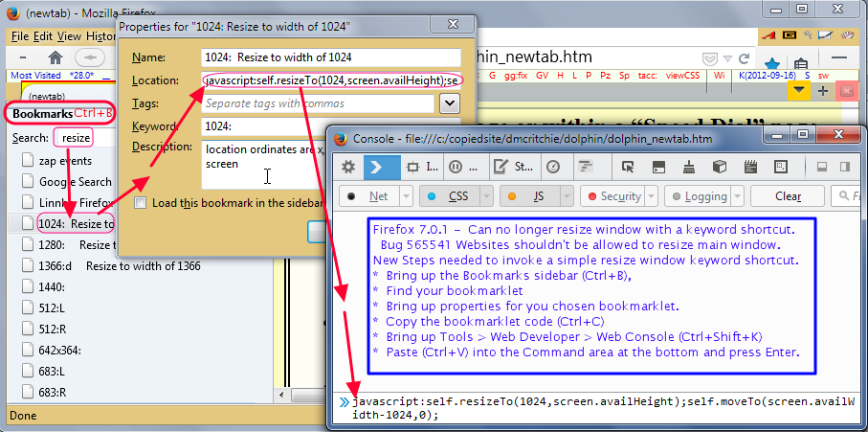Screen dimensions: 868x432
Task: Click the Description text area
Action: pos(263,165)
